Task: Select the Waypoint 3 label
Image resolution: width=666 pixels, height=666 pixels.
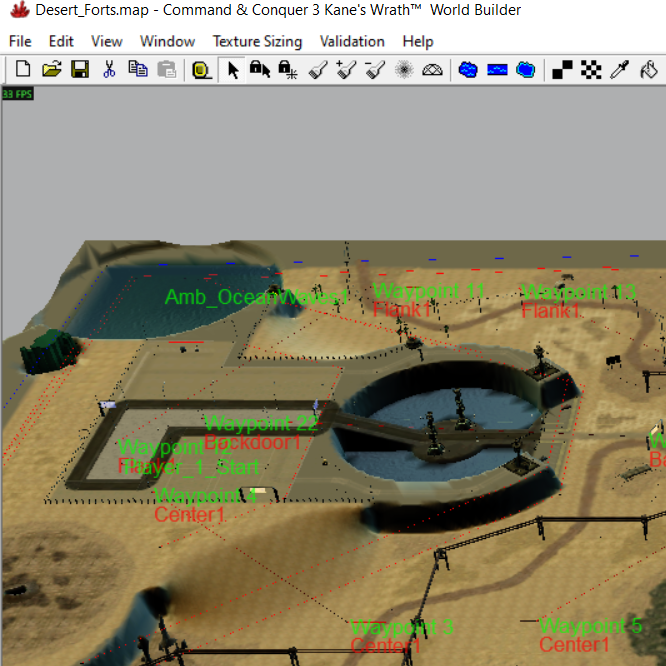Action: tap(402, 627)
